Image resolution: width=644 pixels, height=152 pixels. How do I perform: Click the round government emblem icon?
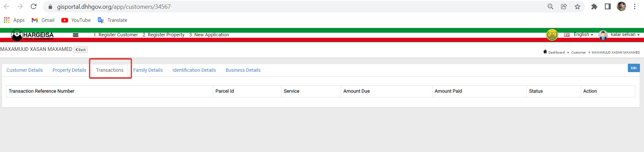552,35
